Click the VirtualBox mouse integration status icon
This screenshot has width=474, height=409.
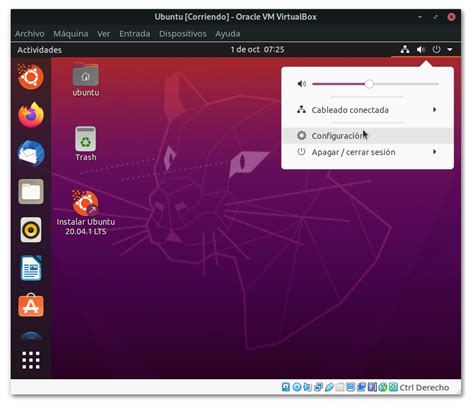[383, 387]
